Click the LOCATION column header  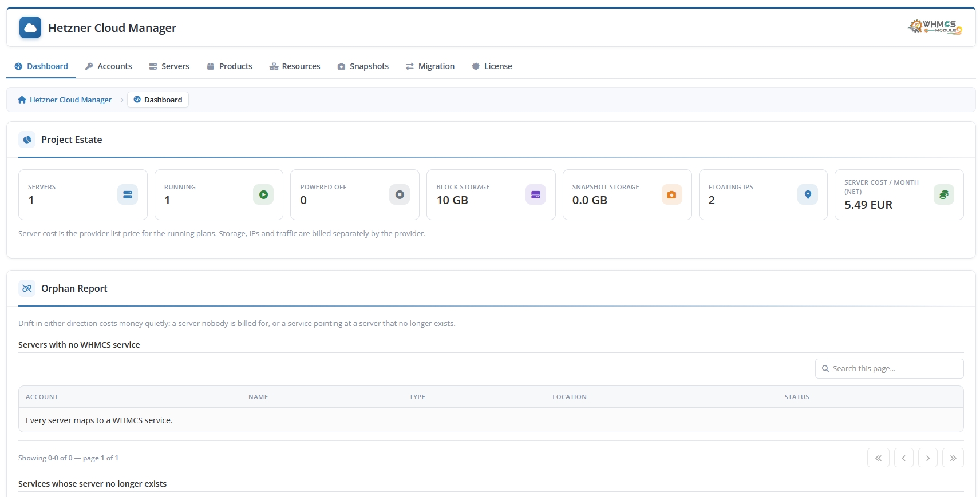(x=570, y=397)
